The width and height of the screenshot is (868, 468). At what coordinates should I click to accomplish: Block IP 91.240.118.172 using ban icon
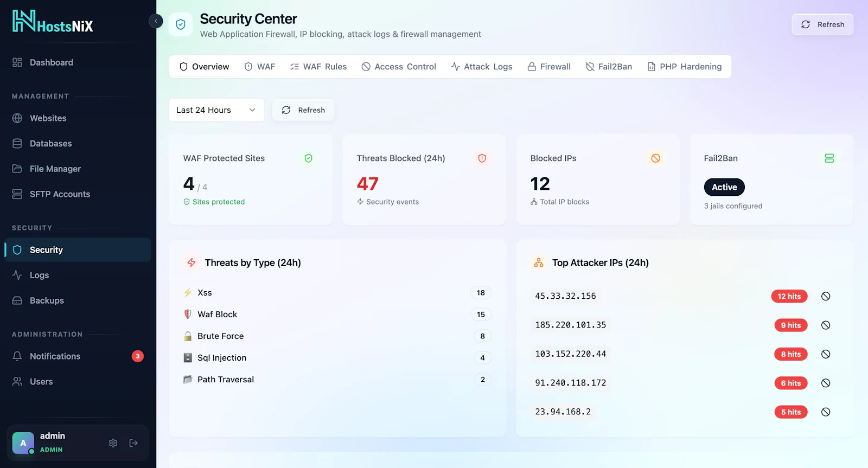tap(826, 383)
